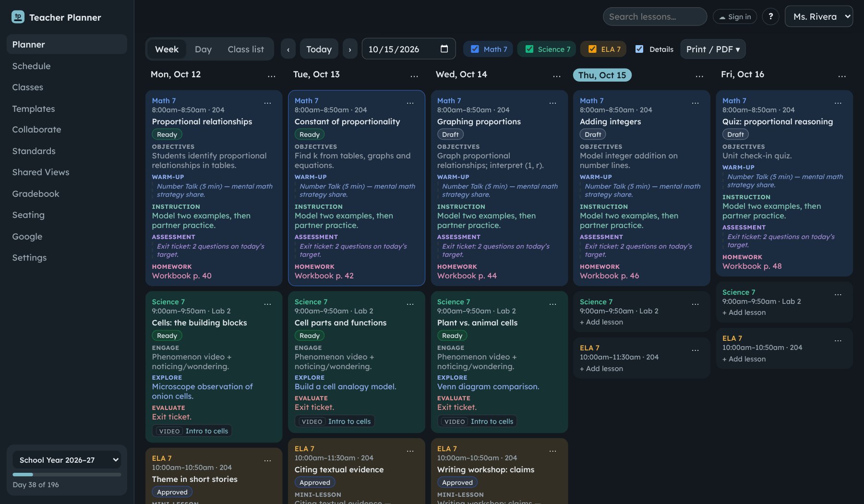This screenshot has height=504, width=864.
Task: Switch to the Day view tab
Action: (203, 49)
